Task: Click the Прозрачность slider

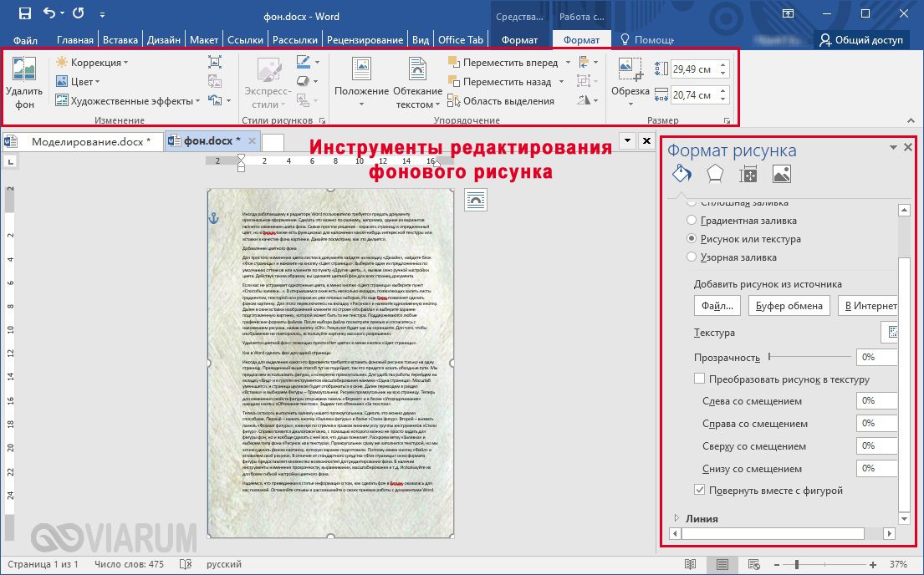Action: click(809, 357)
